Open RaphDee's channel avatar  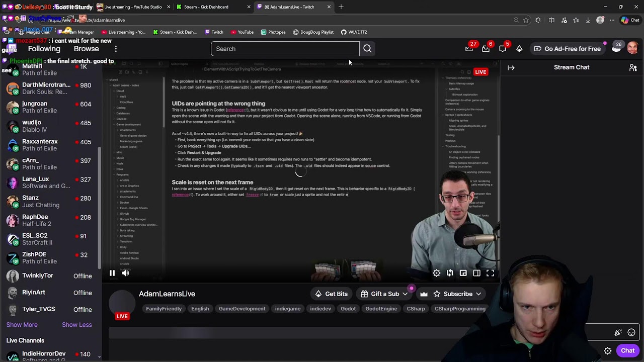[x=13, y=220]
